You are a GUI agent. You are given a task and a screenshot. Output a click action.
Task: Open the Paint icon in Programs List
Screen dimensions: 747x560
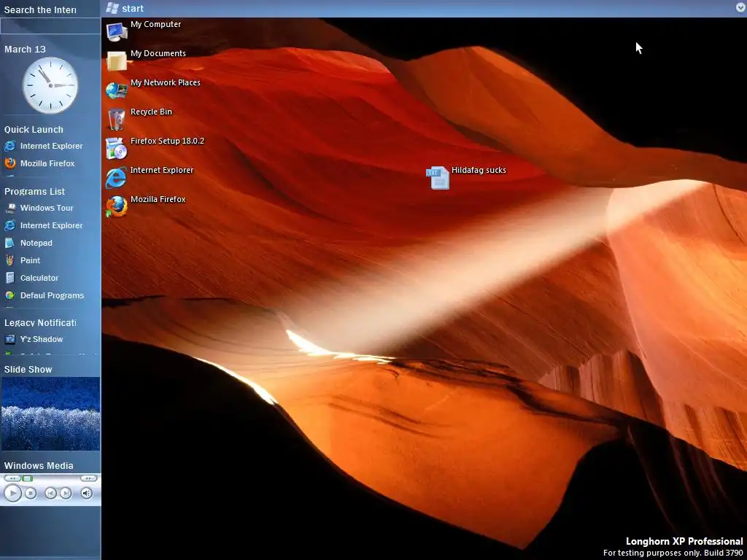click(9, 260)
